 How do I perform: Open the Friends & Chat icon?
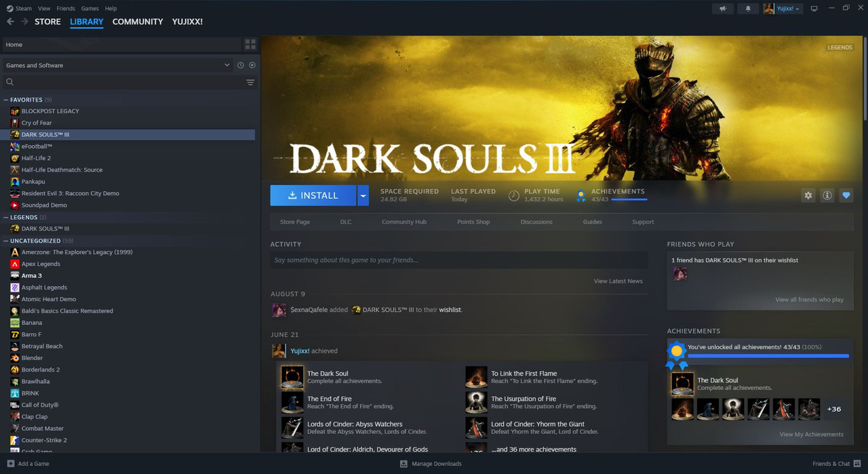point(857,464)
